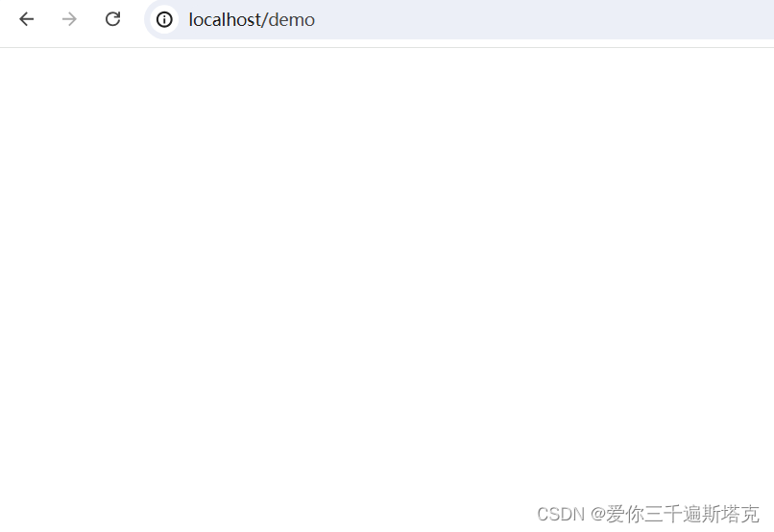
Task: Click the word "localhost" in the URL
Action: pos(225,20)
